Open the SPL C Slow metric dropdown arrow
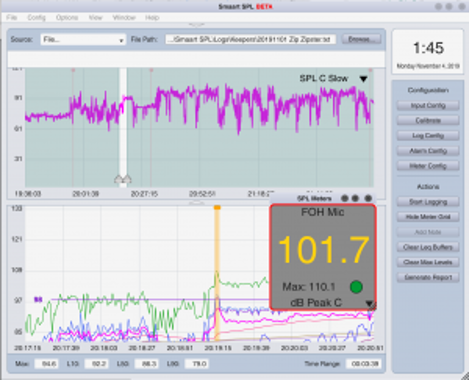 point(363,79)
